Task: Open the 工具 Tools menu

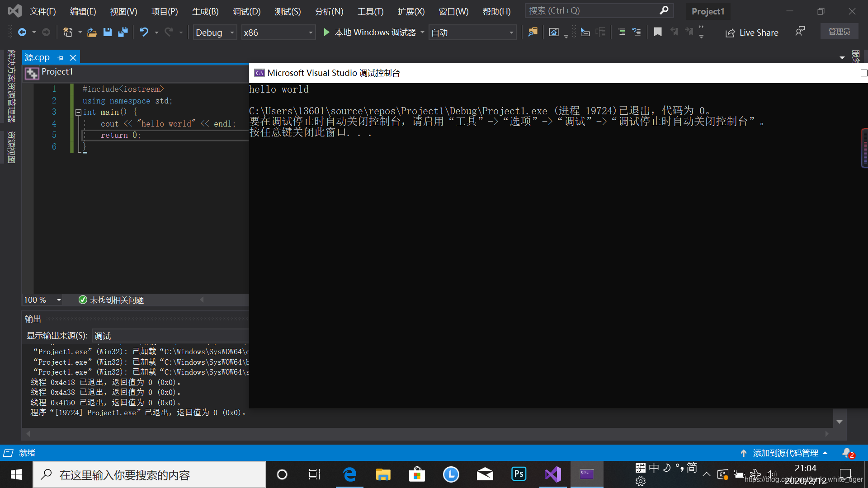Action: tap(370, 11)
